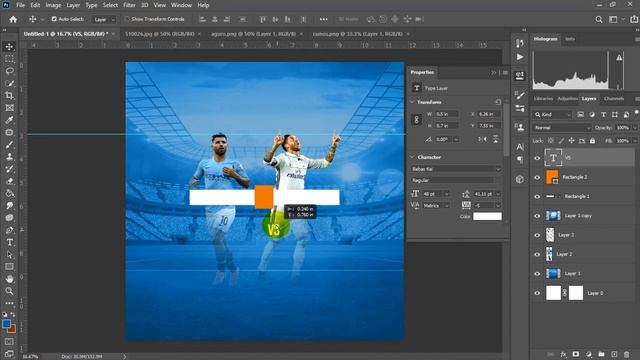Select the Clone Stamp tool
This screenshot has width=640, height=360.
click(9, 157)
